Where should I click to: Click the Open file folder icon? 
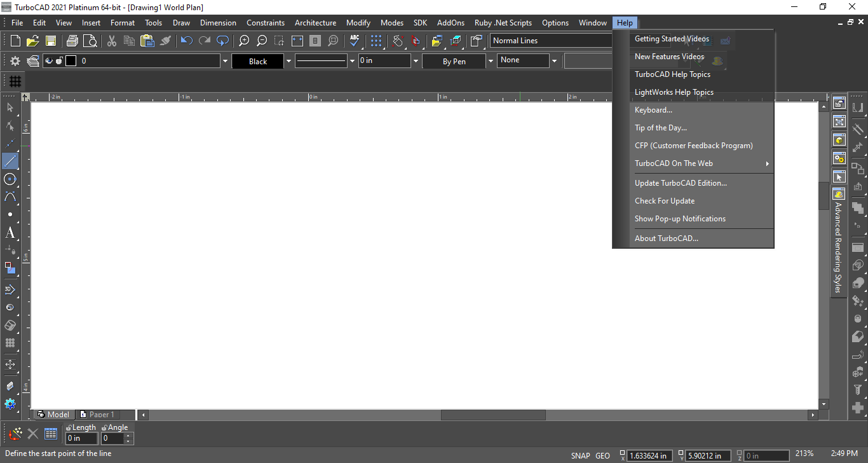33,41
